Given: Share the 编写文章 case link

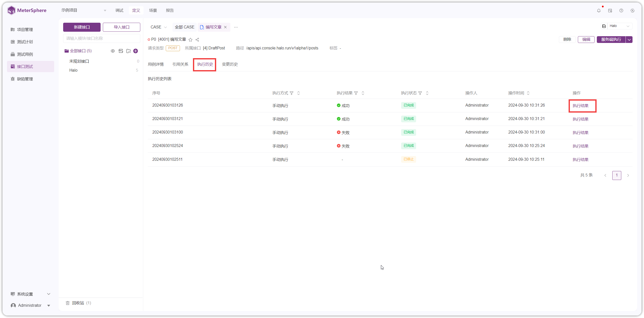Looking at the screenshot, I should [197, 39].
